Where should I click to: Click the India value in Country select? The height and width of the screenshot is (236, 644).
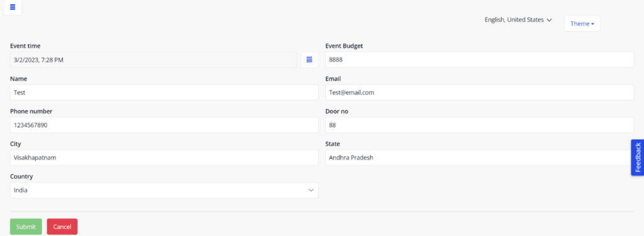[21, 190]
